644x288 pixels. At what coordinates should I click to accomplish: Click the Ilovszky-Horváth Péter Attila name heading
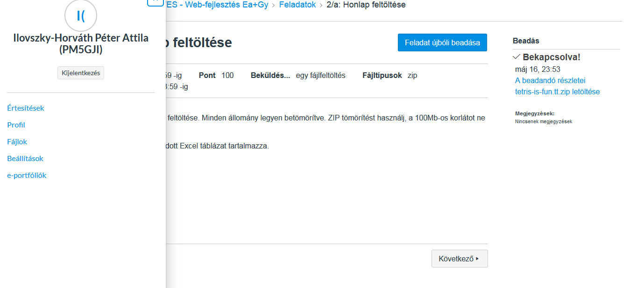[x=81, y=44]
